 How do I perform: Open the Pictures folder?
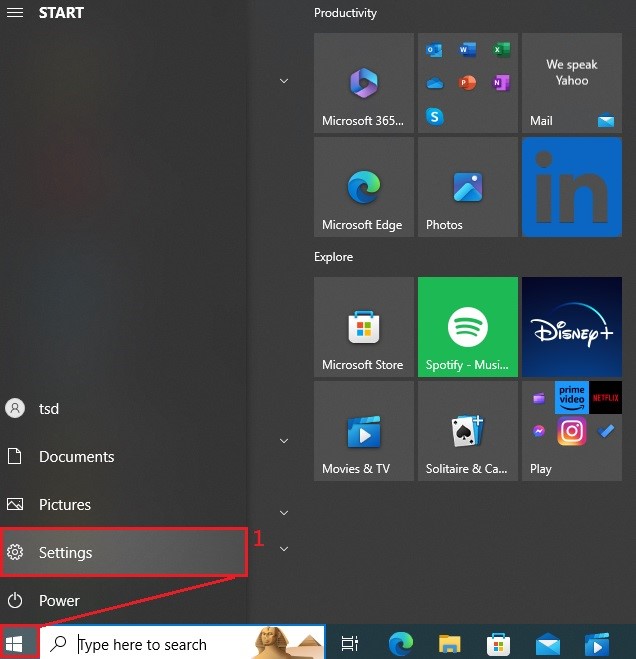(x=123, y=504)
